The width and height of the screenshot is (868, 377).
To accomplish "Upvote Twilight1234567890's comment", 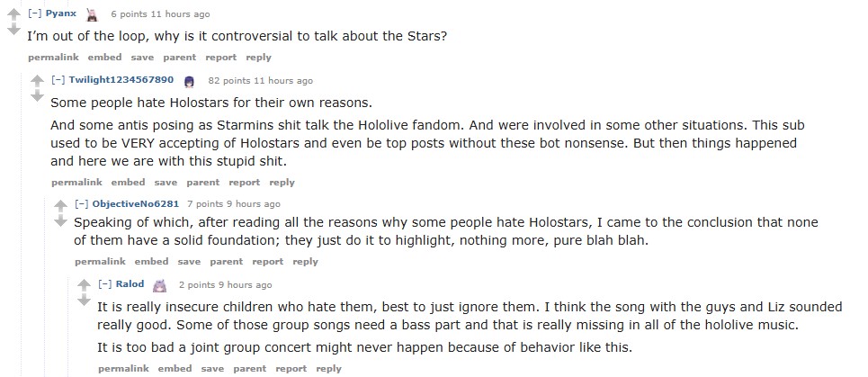I will point(37,80).
